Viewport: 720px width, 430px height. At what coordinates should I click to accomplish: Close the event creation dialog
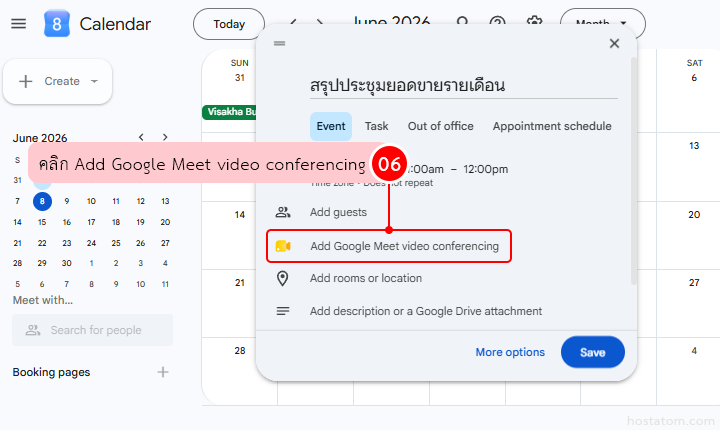coord(614,44)
